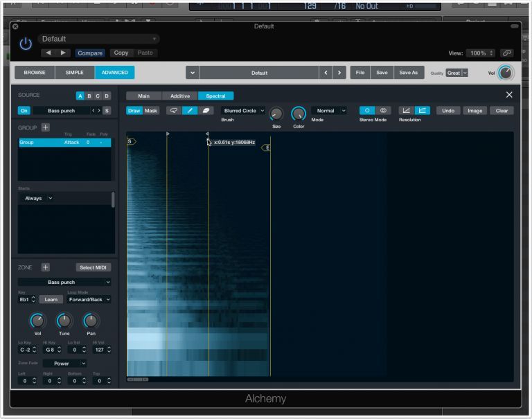This screenshot has width=532, height=419.
Task: Select source C
Action: click(x=98, y=96)
